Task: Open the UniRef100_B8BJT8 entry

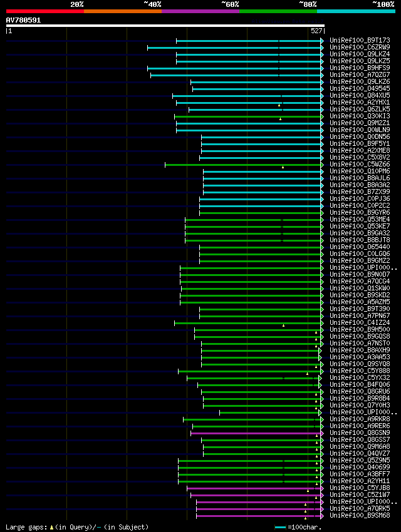Action: pyautogui.click(x=360, y=240)
